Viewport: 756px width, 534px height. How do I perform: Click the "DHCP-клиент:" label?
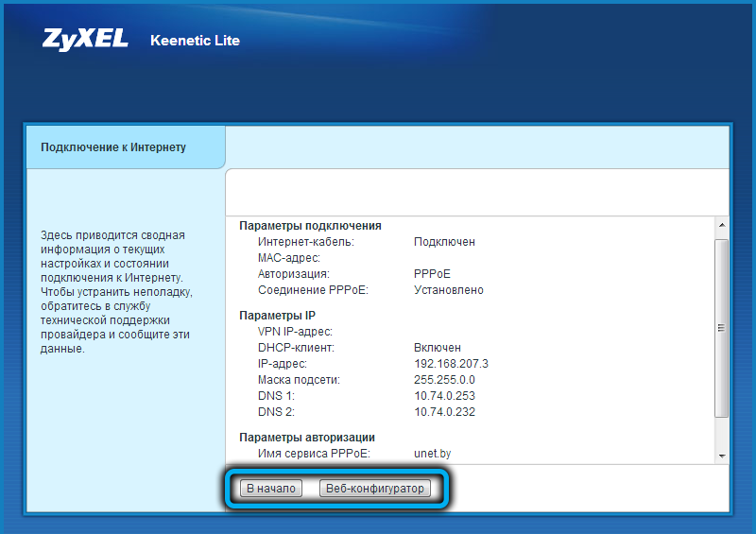click(x=296, y=347)
